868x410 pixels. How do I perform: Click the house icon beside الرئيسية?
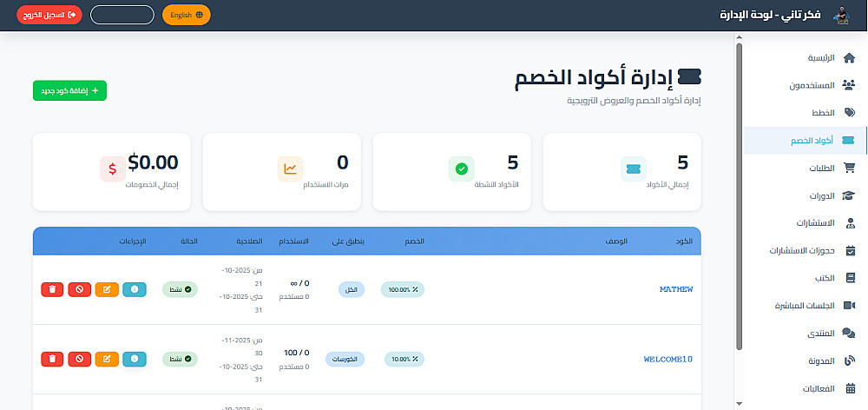coord(849,58)
